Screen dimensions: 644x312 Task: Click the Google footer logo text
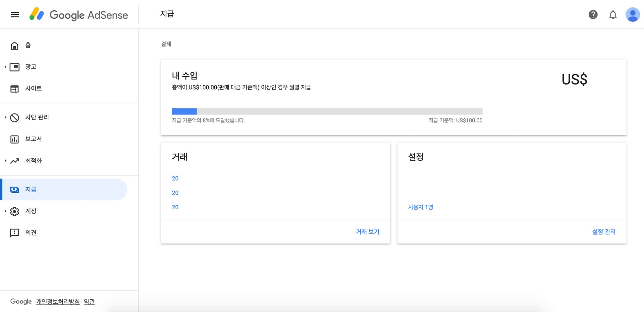pyautogui.click(x=21, y=301)
